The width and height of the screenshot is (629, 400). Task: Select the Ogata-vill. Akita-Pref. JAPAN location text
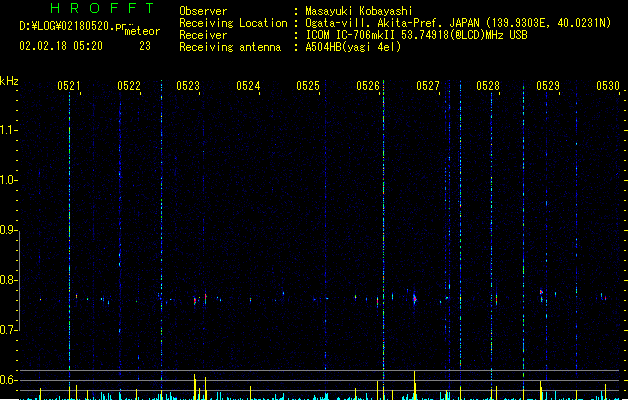click(458, 23)
